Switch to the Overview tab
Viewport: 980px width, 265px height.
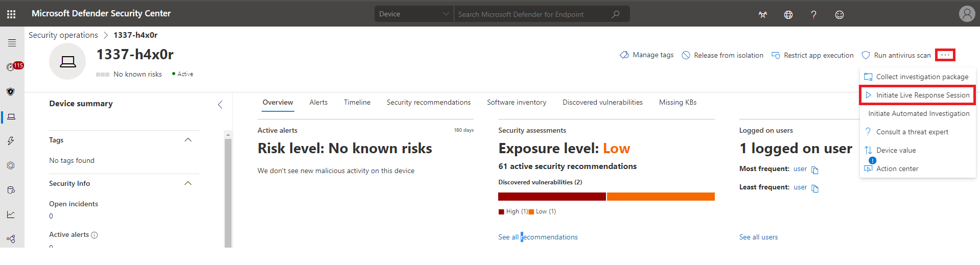click(278, 103)
